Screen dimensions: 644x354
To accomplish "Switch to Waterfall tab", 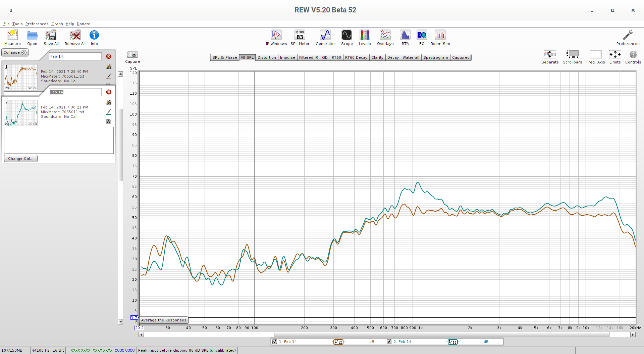I will [x=411, y=57].
